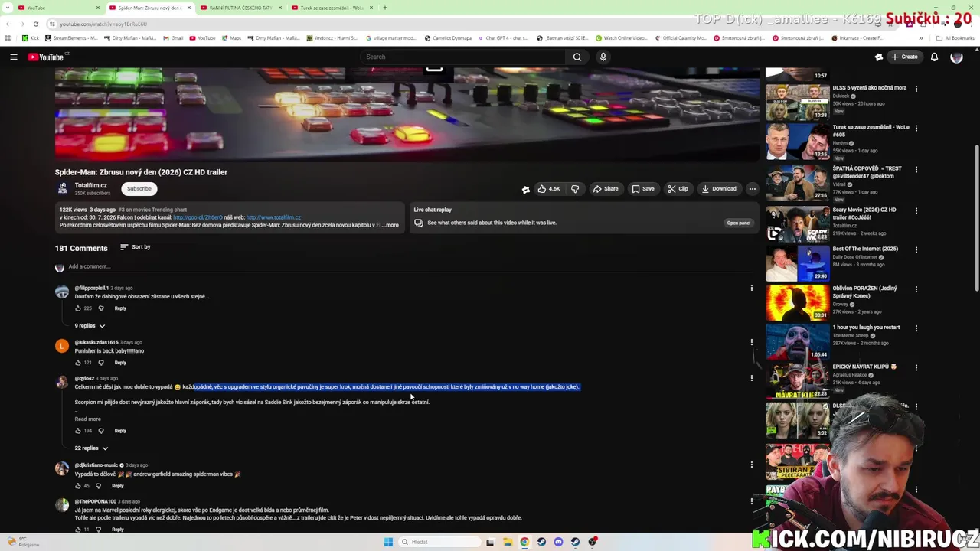The image size is (980, 551).
Task: Open File Explorer from the taskbar
Action: coord(507,542)
